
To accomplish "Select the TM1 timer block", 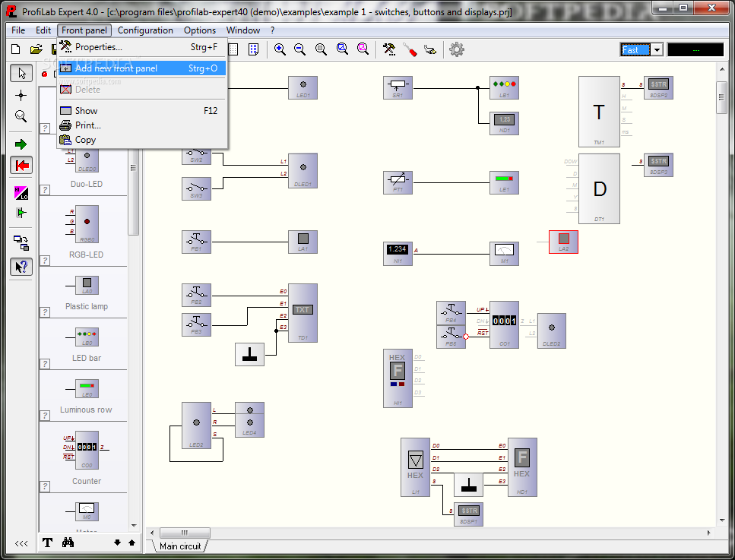I will (599, 112).
